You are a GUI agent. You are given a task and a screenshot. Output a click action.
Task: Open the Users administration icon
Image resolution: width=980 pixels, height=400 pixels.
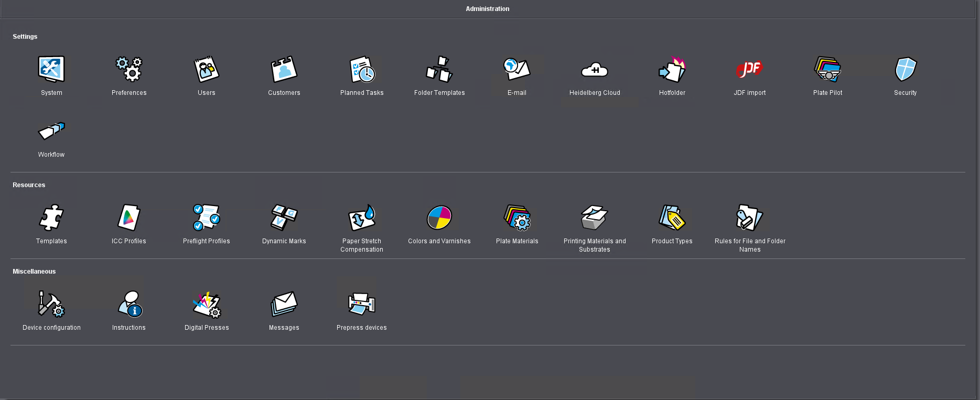click(x=207, y=70)
